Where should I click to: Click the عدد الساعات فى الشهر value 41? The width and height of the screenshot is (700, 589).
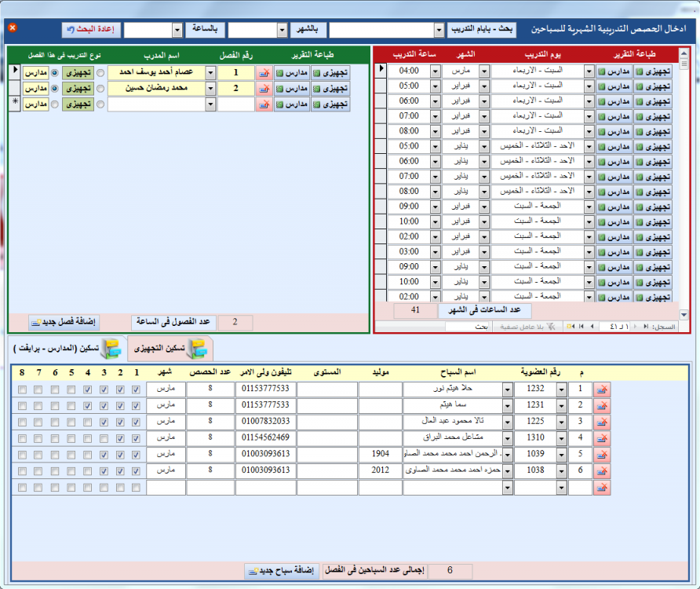click(415, 310)
